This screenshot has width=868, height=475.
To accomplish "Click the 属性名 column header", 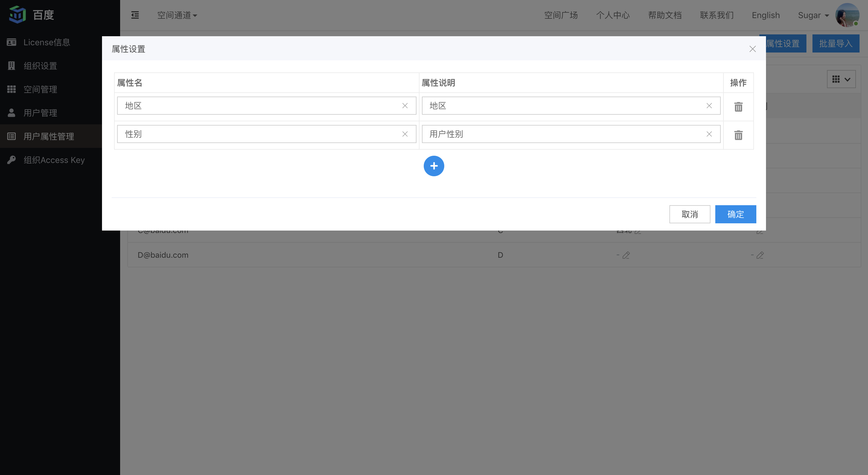I will coord(266,82).
